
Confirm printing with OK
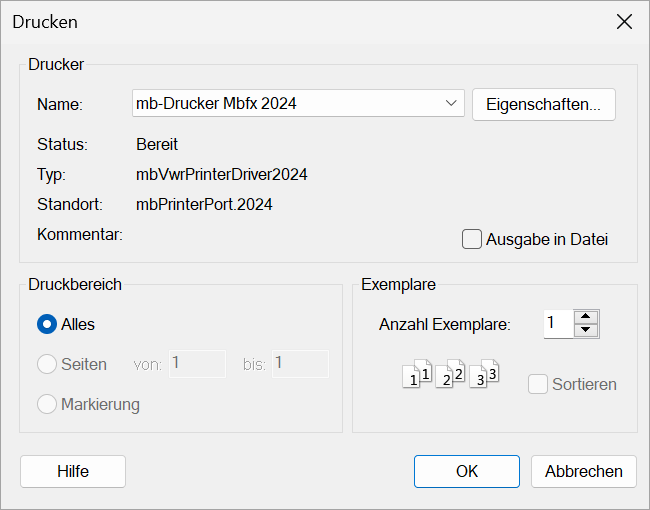[467, 471]
